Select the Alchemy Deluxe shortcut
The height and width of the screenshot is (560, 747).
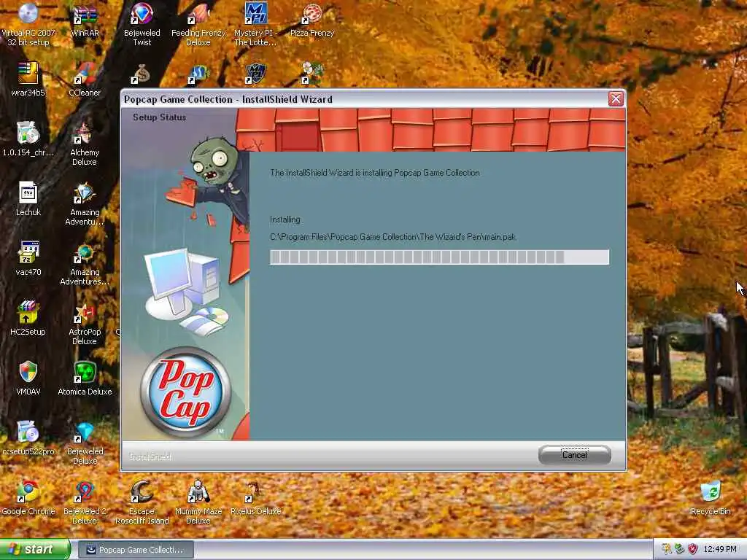click(x=85, y=144)
